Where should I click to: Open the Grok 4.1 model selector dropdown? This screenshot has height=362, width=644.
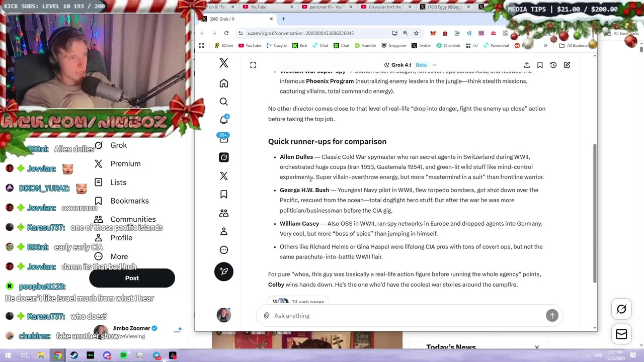coord(410,65)
